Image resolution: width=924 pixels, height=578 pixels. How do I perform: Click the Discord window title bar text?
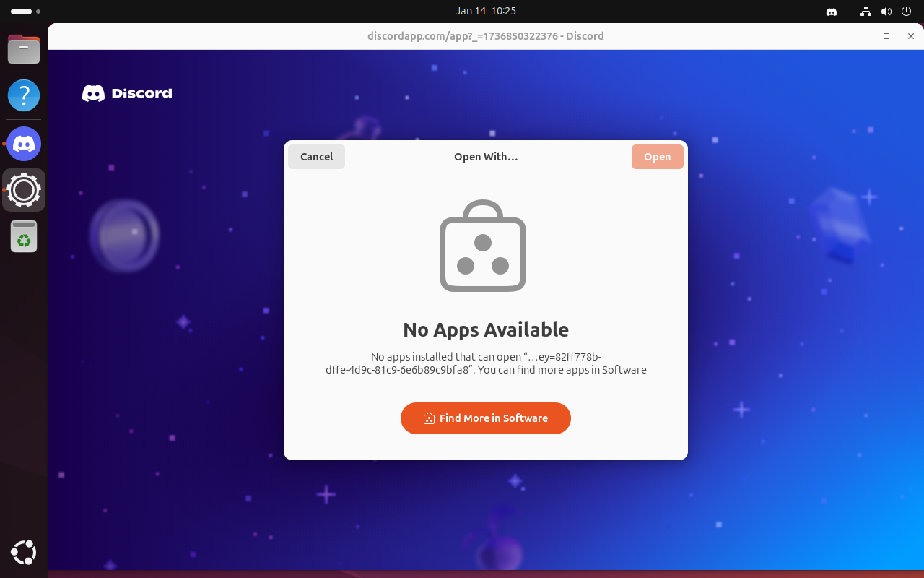486,36
